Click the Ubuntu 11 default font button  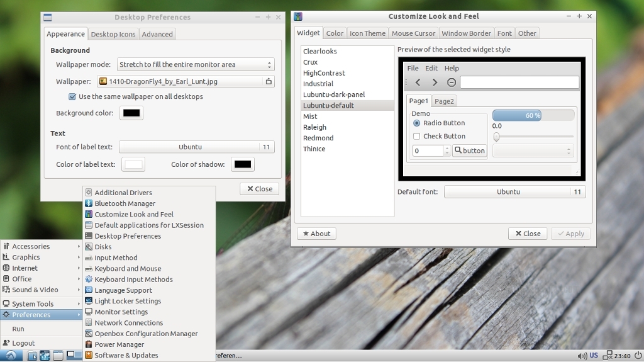pyautogui.click(x=514, y=191)
